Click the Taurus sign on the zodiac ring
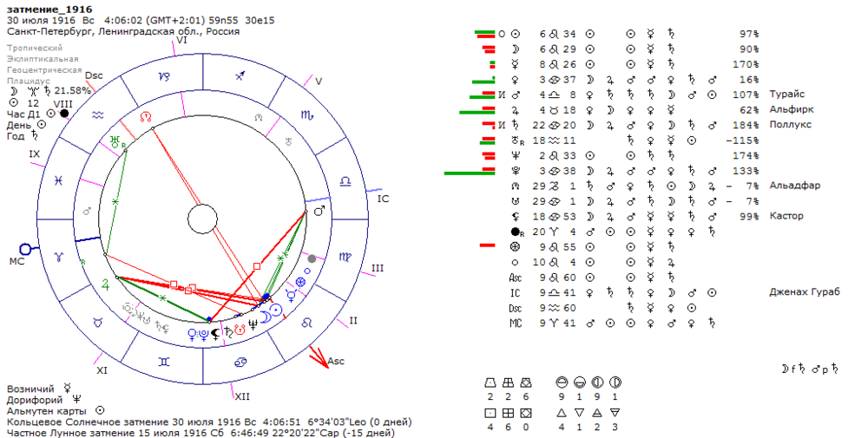The height and width of the screenshot is (438, 868). coord(98,322)
